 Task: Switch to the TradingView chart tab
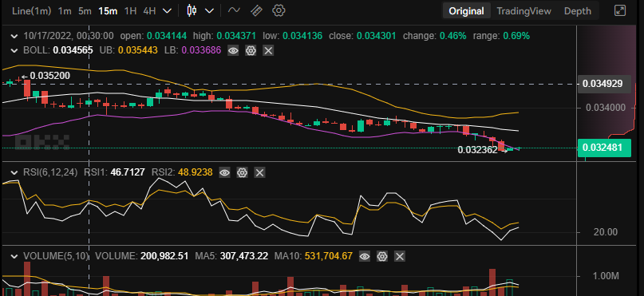point(523,11)
